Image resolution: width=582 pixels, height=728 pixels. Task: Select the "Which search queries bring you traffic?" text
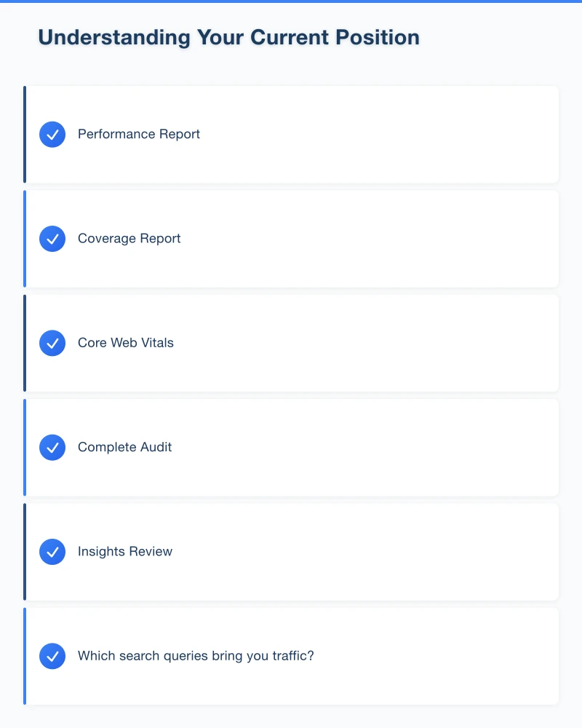[195, 656]
